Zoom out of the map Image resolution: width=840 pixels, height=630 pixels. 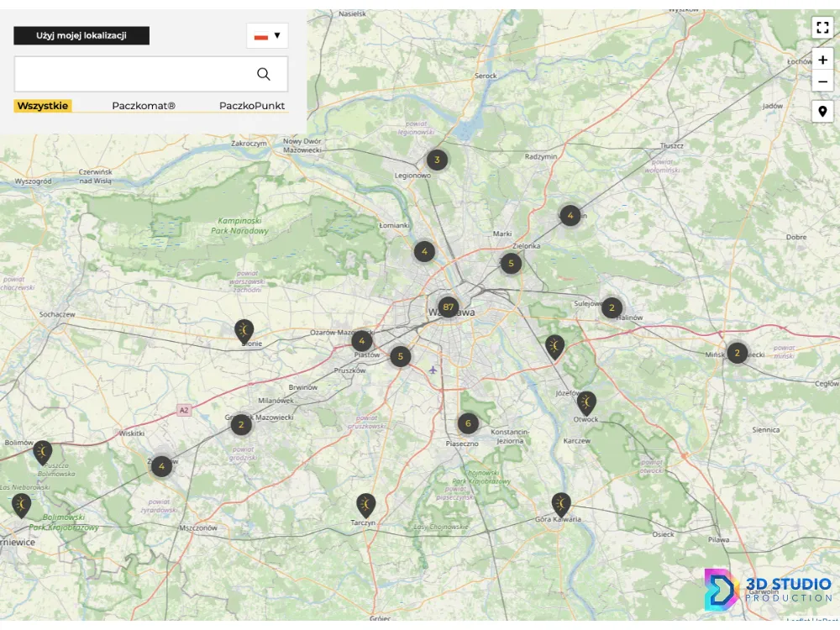coord(822,81)
